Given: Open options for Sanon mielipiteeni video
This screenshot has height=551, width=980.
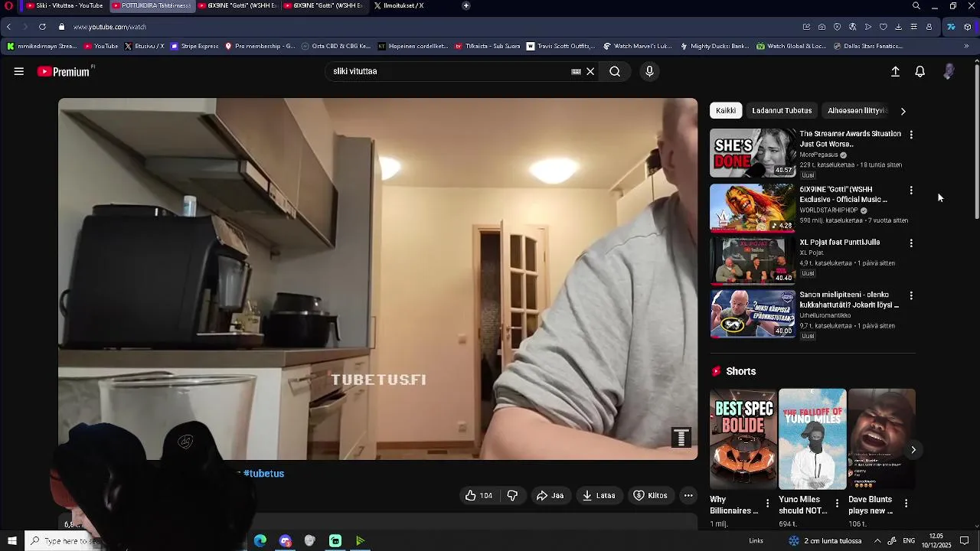Looking at the screenshot, I should click(x=911, y=295).
